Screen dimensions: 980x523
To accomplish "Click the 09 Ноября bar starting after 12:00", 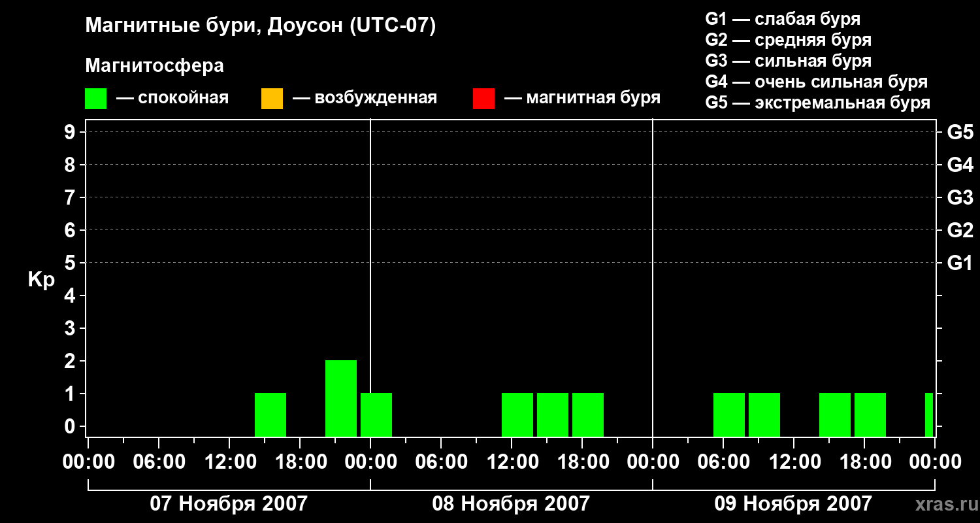I will [x=835, y=414].
